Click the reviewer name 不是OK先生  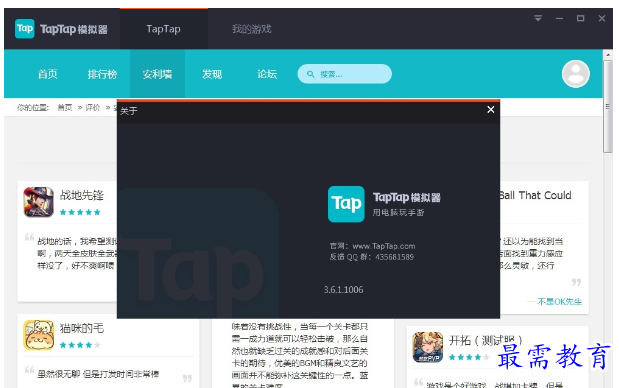560,302
